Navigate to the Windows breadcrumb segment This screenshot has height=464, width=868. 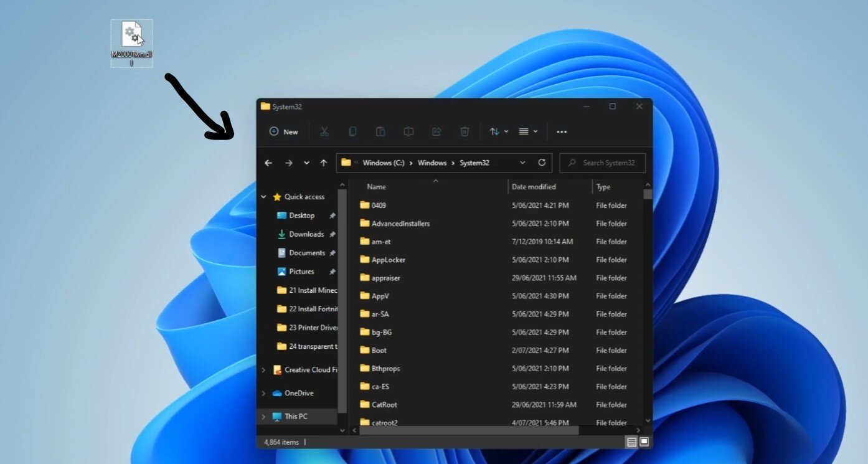(432, 163)
